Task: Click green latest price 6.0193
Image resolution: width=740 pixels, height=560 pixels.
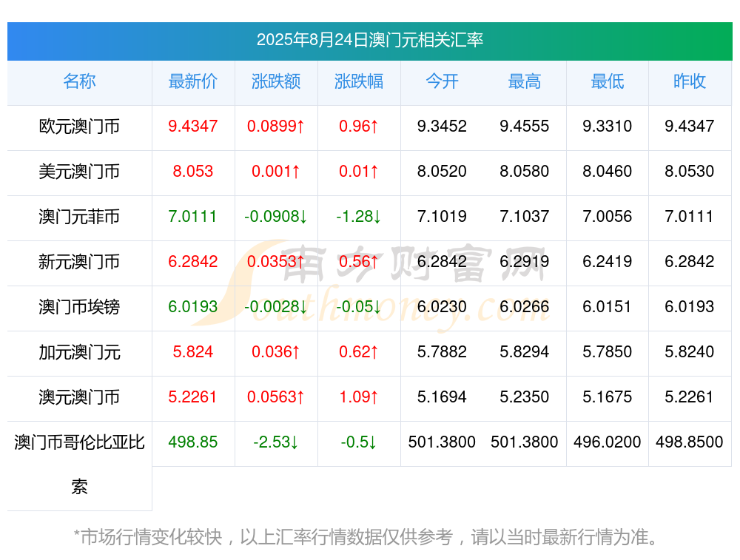Action: pyautogui.click(x=193, y=307)
